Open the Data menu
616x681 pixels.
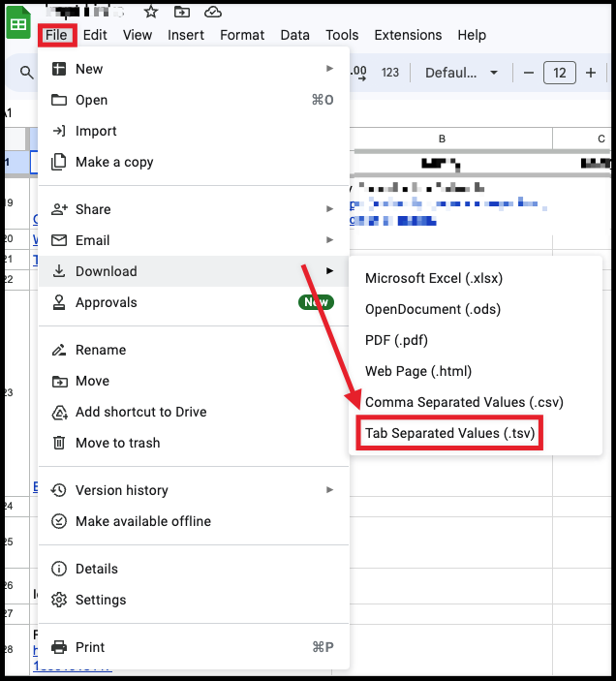(x=295, y=35)
